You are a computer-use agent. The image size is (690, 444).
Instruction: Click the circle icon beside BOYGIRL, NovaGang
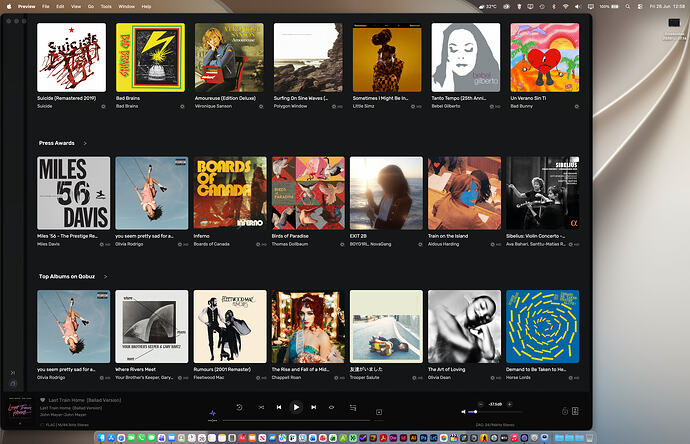[420, 245]
